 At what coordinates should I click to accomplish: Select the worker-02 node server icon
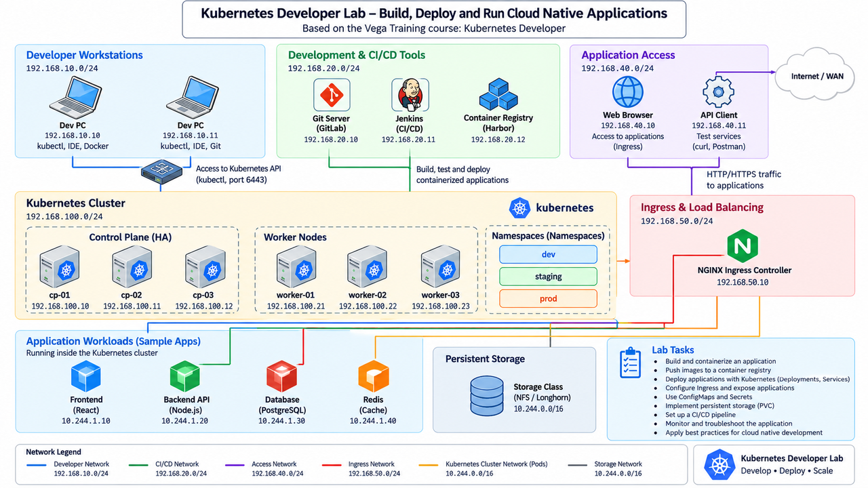click(368, 266)
